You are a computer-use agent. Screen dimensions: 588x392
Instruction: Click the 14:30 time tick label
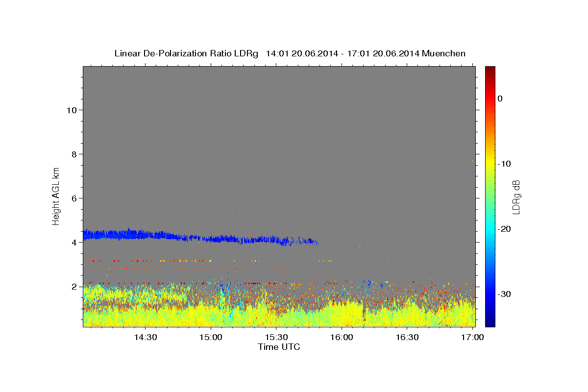coord(146,337)
